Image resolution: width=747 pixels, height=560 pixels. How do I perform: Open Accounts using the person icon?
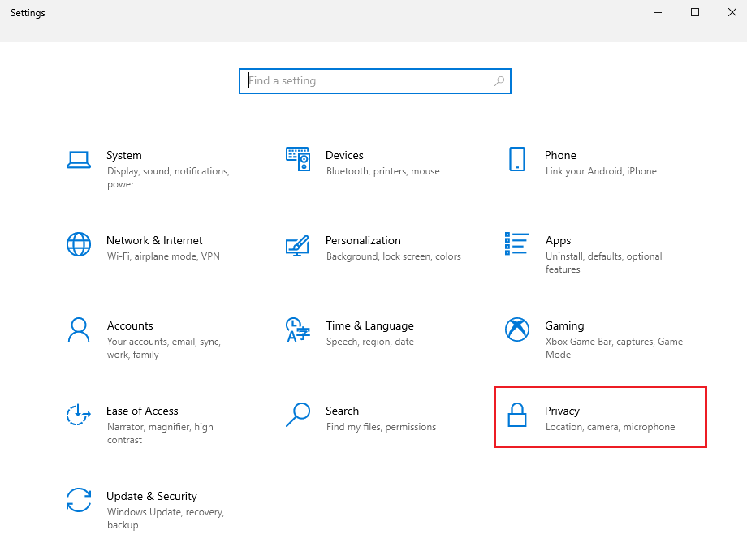[x=78, y=330]
